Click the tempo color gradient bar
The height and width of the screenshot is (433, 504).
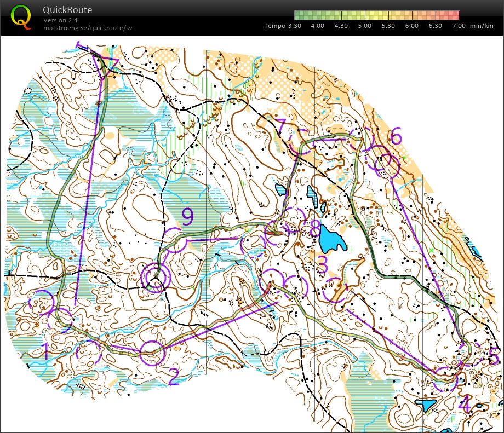pos(377,15)
